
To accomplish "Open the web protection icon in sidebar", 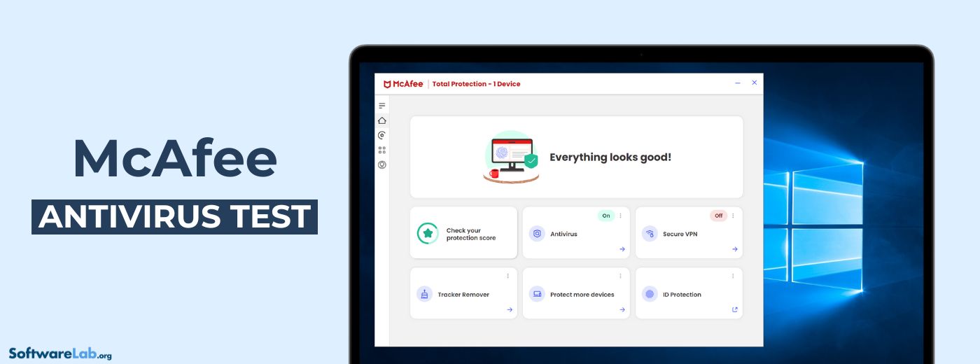I will pyautogui.click(x=381, y=135).
